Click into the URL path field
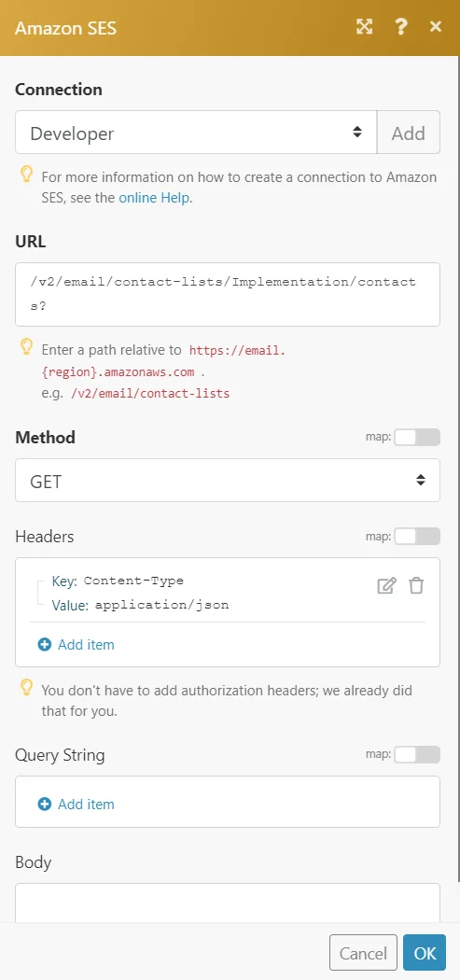 [x=228, y=294]
